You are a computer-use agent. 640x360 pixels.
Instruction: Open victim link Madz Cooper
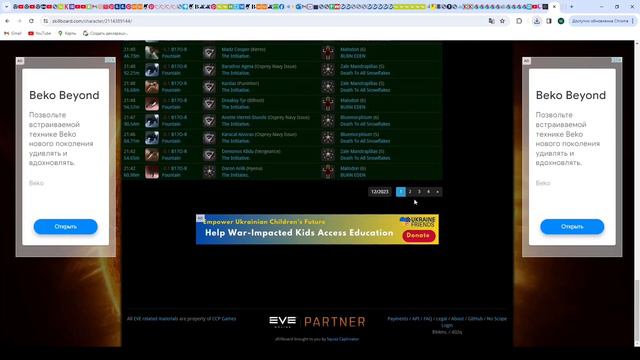[243, 49]
